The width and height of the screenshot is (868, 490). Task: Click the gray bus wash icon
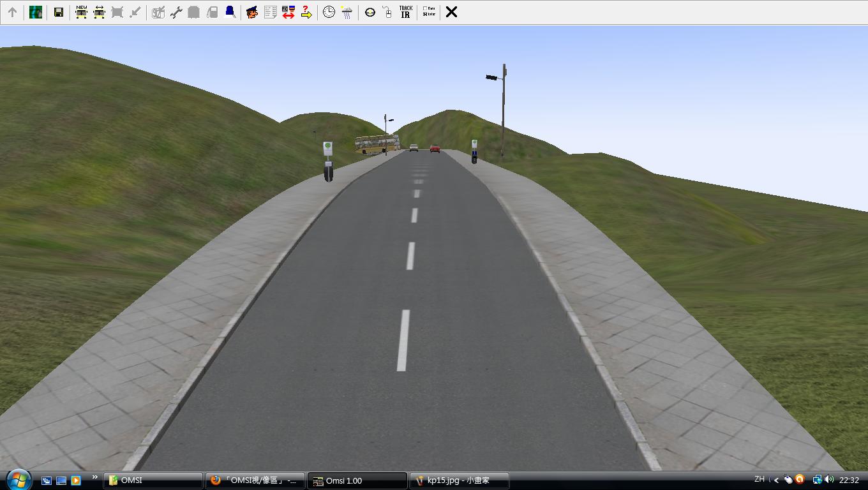pos(194,12)
